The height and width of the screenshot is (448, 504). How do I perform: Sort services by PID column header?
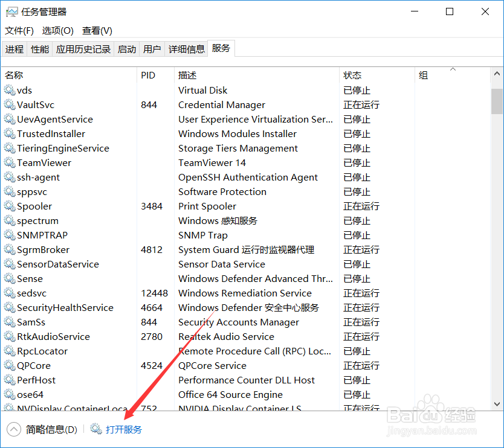[x=155, y=75]
